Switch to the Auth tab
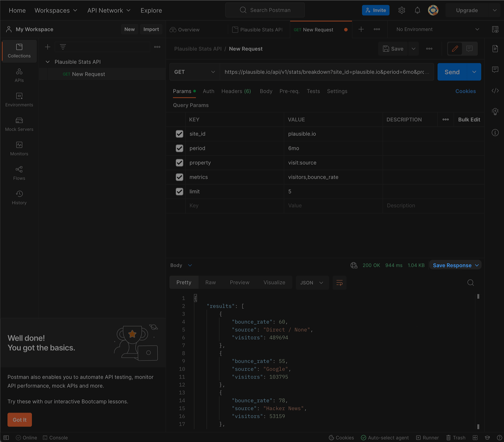The width and height of the screenshot is (504, 442). tap(208, 91)
